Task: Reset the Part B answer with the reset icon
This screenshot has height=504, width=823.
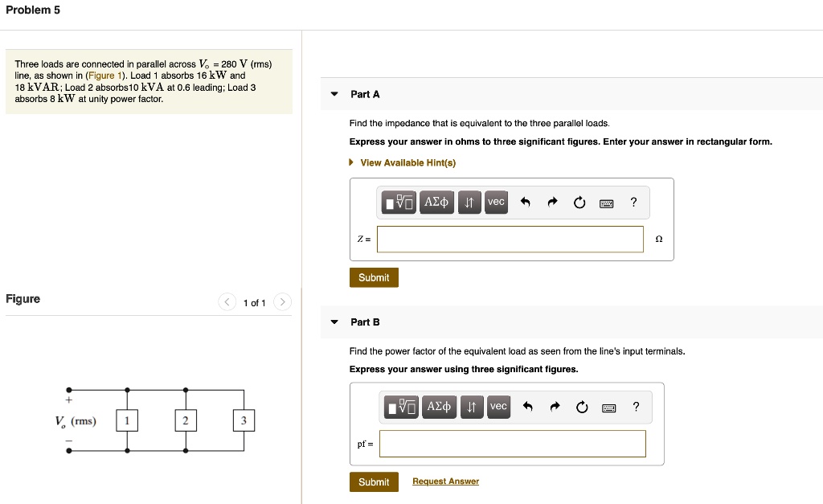Action: [580, 407]
